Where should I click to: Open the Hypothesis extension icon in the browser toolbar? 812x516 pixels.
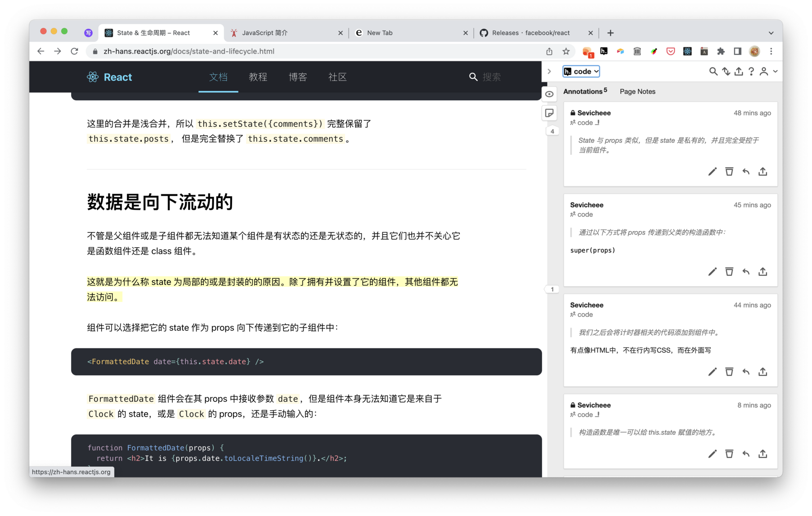click(604, 51)
